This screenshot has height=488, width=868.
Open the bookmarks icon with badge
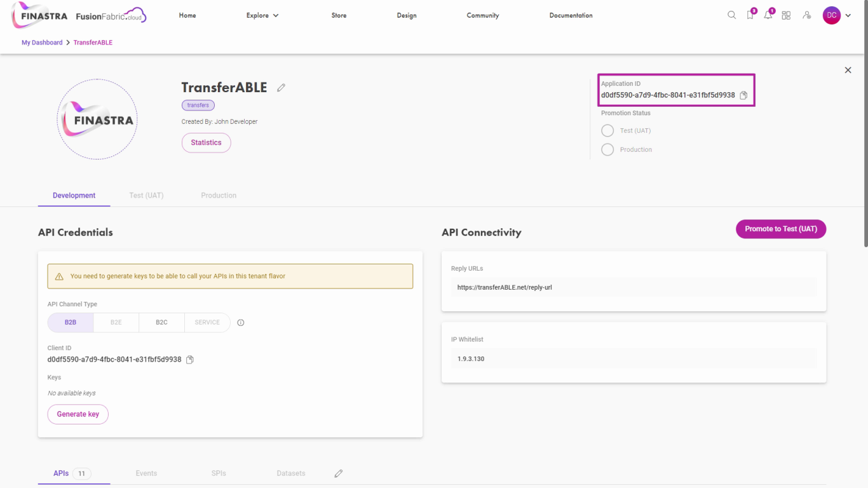coord(750,15)
